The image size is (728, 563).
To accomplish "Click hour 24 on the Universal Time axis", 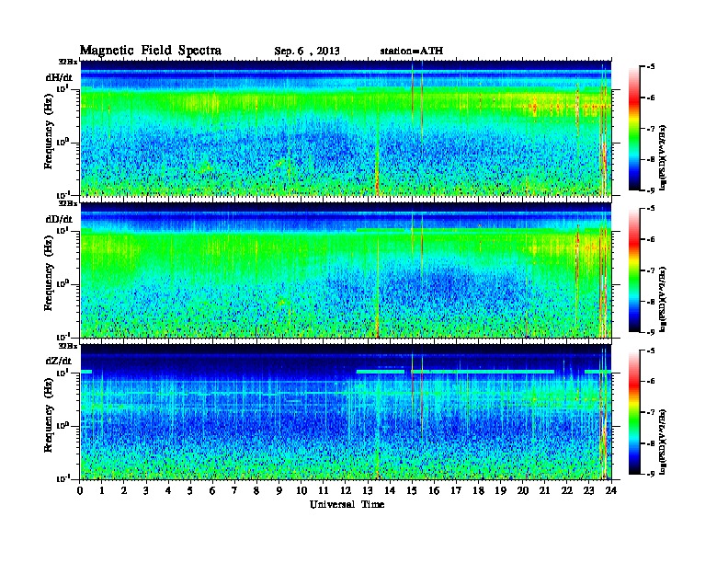I will click(611, 490).
